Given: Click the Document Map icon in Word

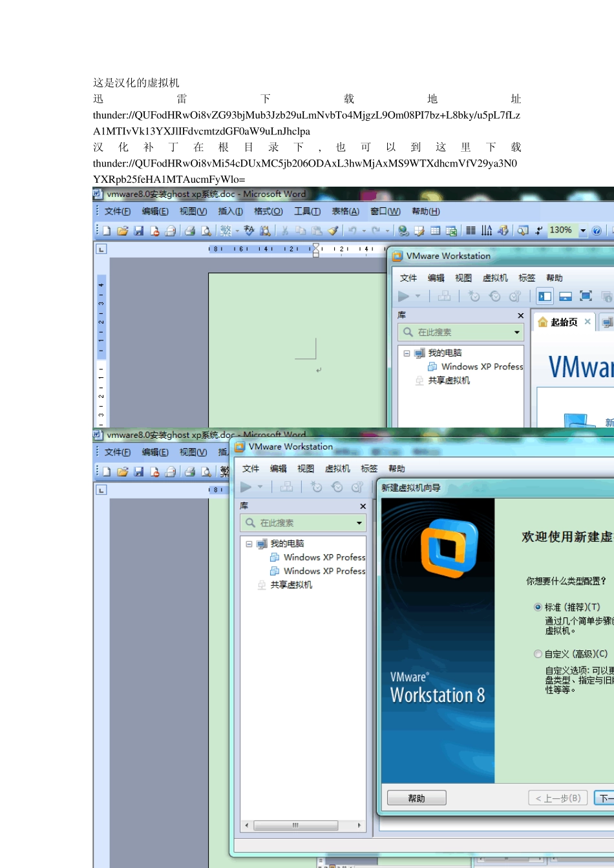Looking at the screenshot, I should [523, 231].
